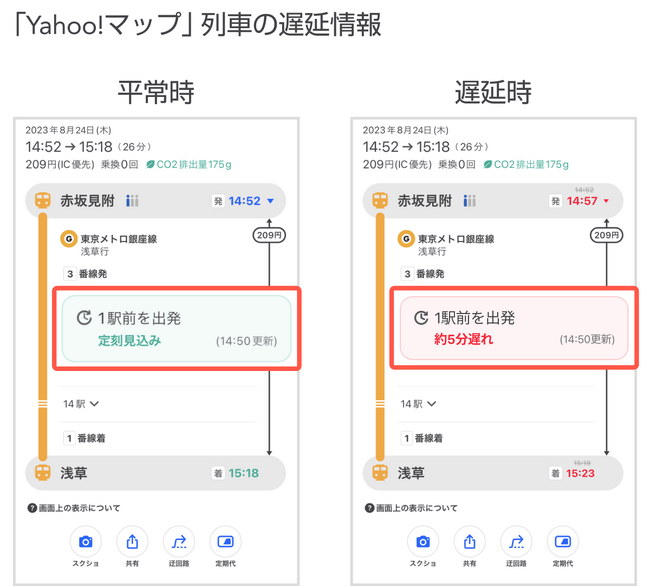Expand the 14駅 station list in normal-time panel
Image resolution: width=650 pixels, height=587 pixels.
coord(82,404)
